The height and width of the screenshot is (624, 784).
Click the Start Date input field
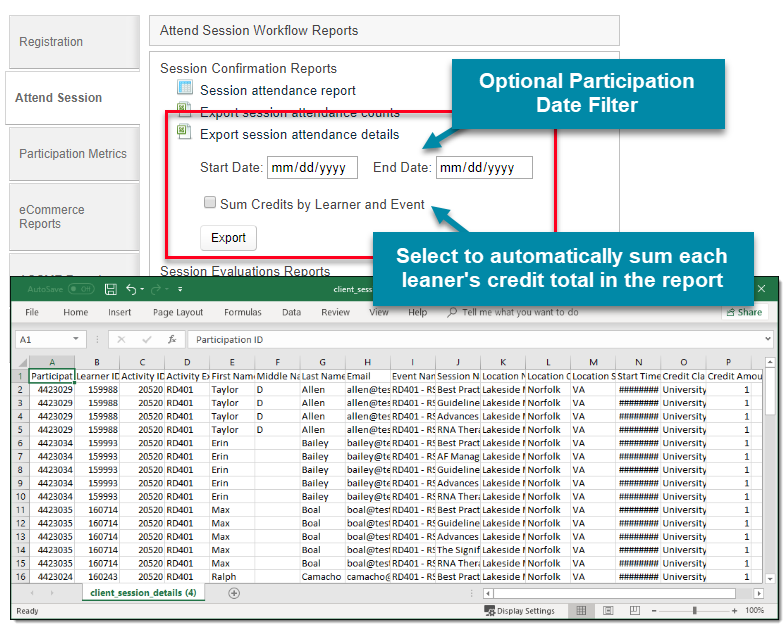(x=312, y=168)
